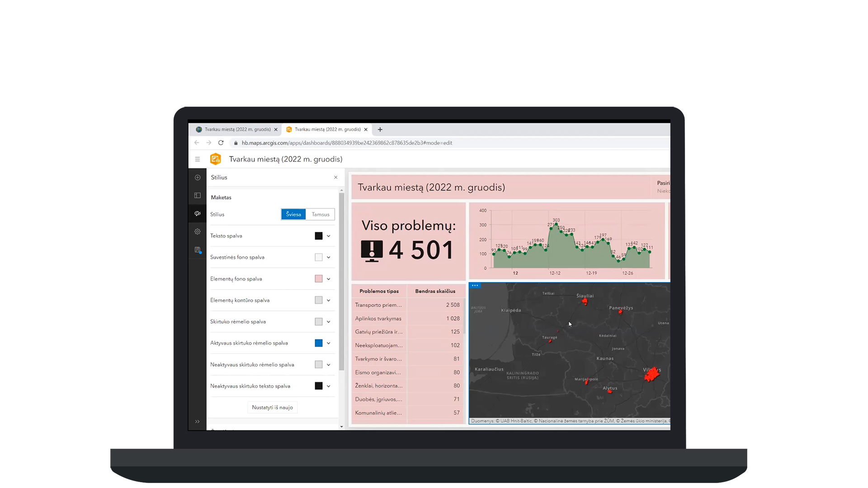The image size is (868, 488).
Task: Expand Teksto spalva color dropdown arrow
Action: 329,236
